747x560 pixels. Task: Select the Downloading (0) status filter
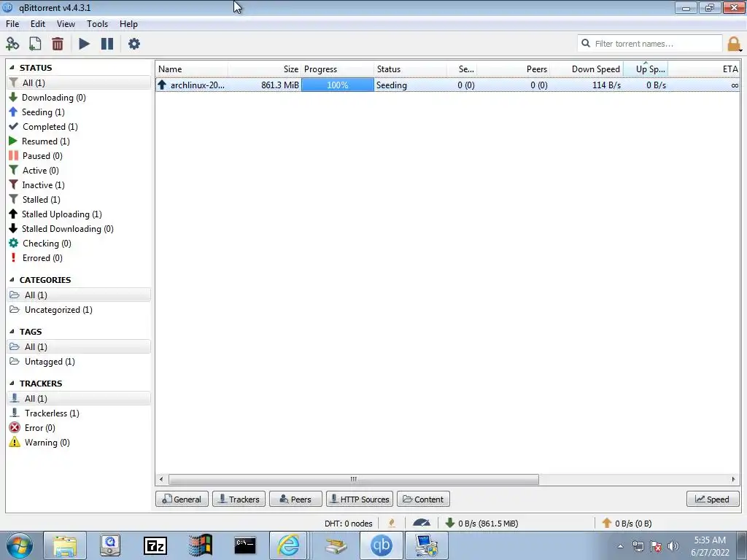coord(53,98)
